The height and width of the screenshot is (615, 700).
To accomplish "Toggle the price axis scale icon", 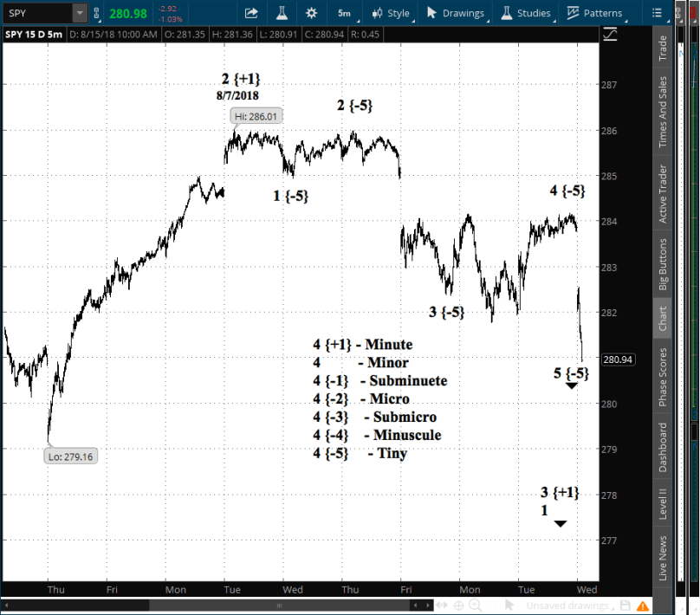I will point(611,34).
